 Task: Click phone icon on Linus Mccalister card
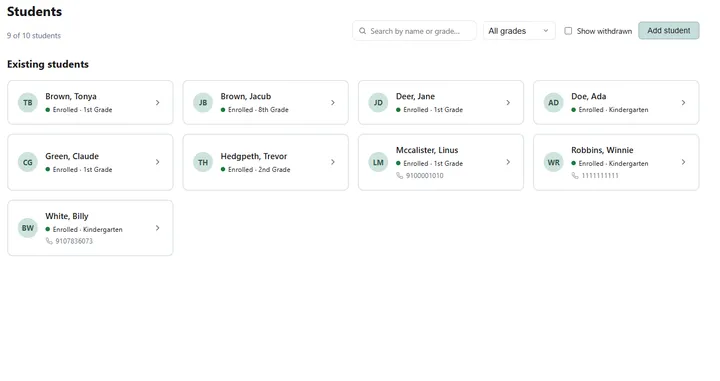399,175
